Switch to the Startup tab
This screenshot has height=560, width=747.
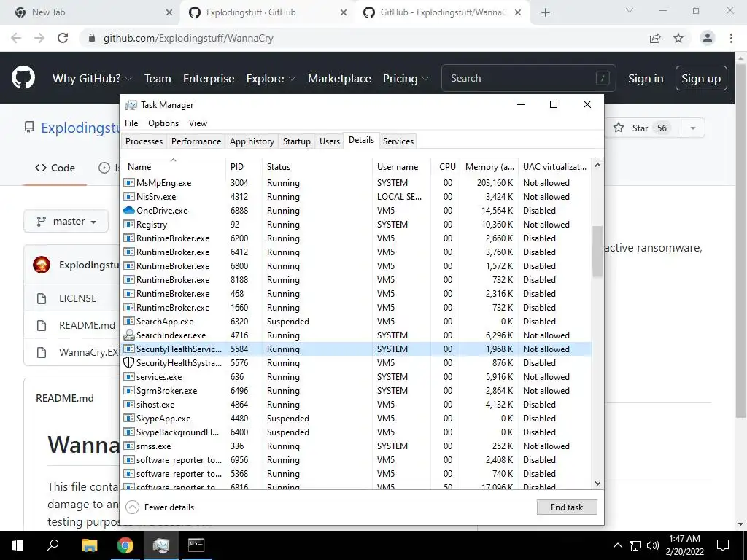coord(296,141)
